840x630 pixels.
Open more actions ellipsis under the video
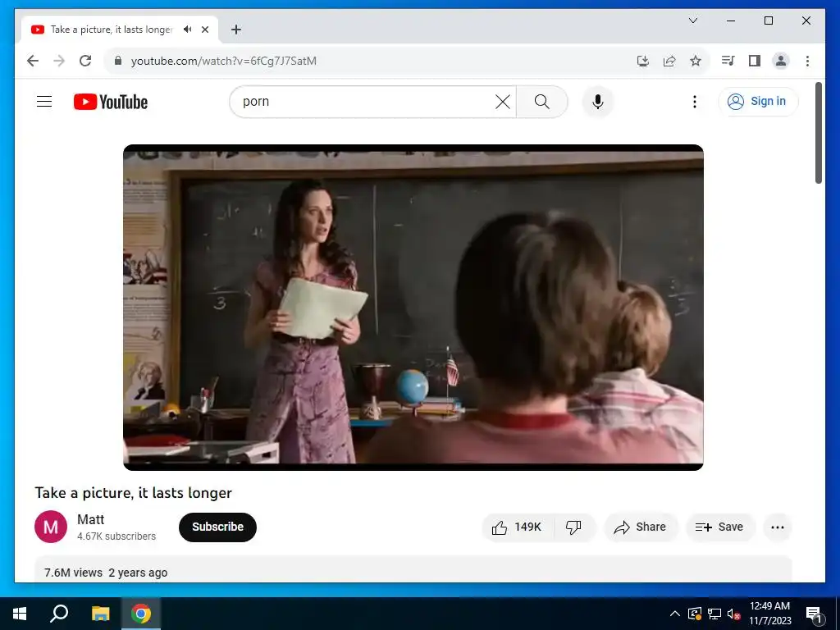tap(778, 527)
